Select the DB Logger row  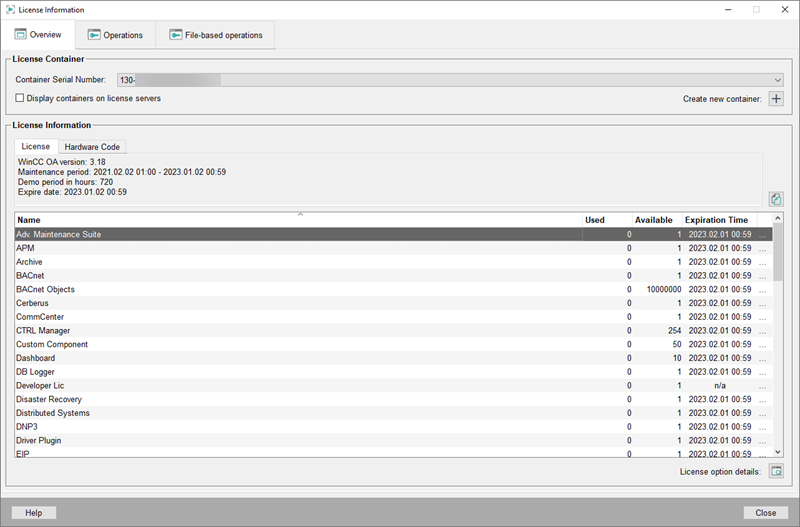pos(393,372)
